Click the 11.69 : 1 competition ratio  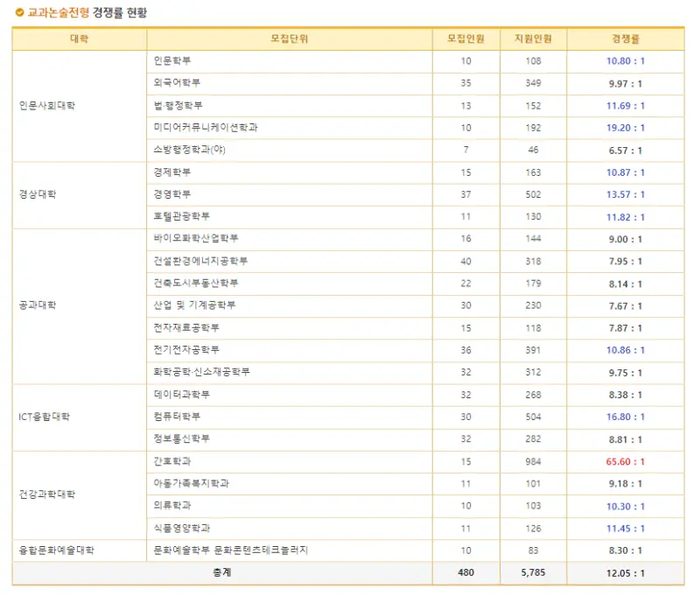click(x=626, y=106)
